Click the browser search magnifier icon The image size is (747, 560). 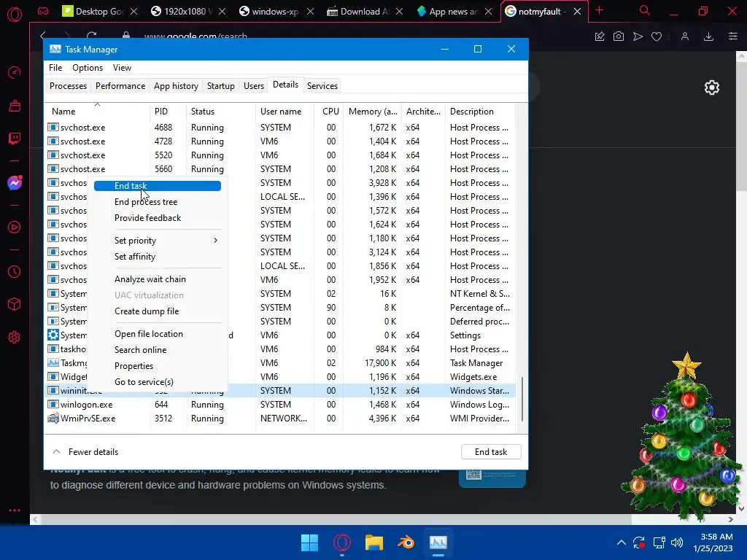click(645, 10)
